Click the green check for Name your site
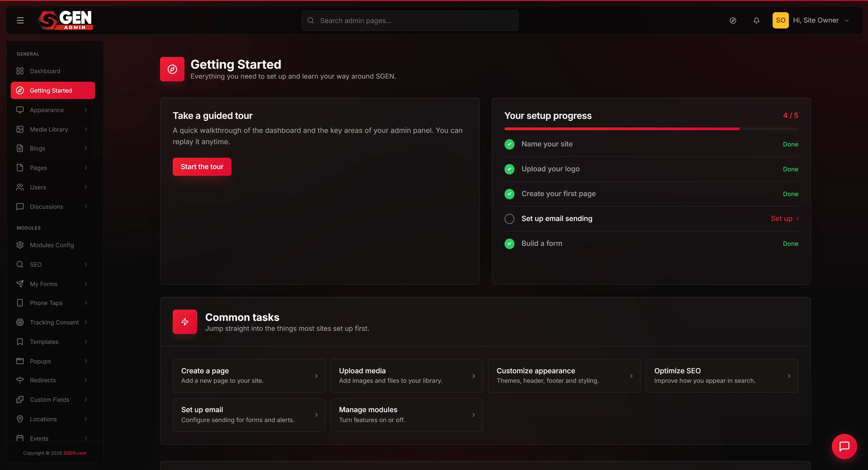Screen dimensions: 868x470 pos(509,144)
